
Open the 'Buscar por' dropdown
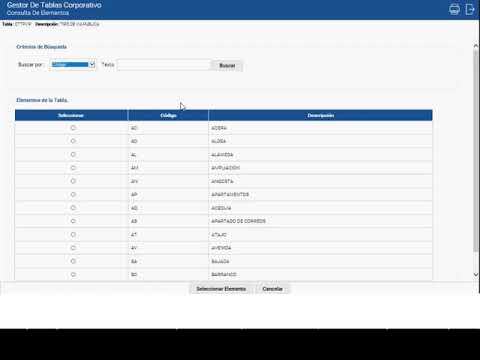[x=73, y=65]
